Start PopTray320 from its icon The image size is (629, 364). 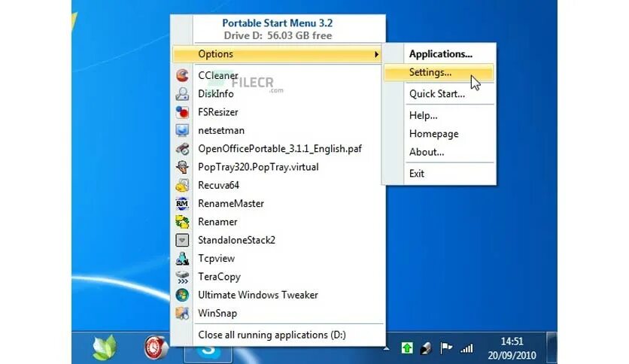(182, 167)
